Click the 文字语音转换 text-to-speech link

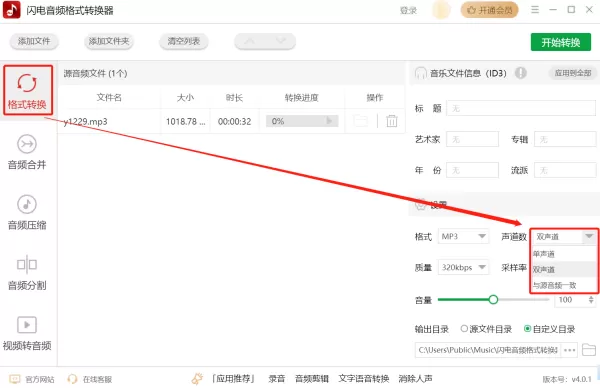364,379
